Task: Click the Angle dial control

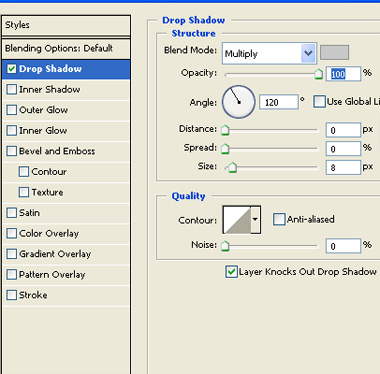Action: click(x=239, y=102)
